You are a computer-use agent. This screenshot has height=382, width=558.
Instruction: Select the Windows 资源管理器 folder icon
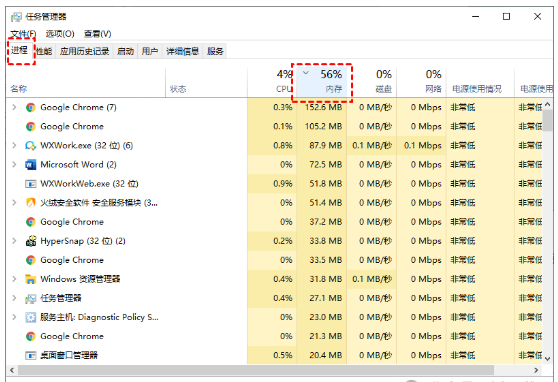[31, 279]
